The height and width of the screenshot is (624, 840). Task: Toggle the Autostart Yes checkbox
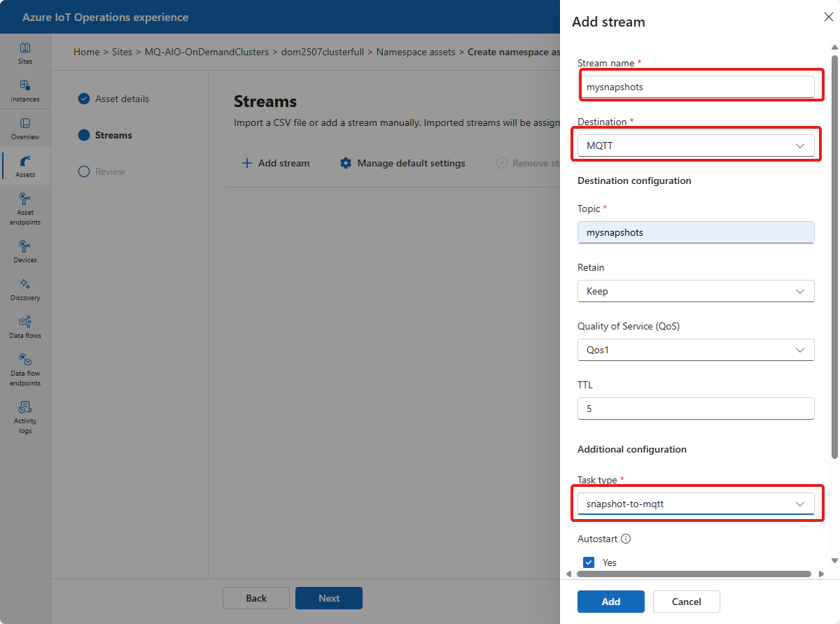[x=589, y=562]
